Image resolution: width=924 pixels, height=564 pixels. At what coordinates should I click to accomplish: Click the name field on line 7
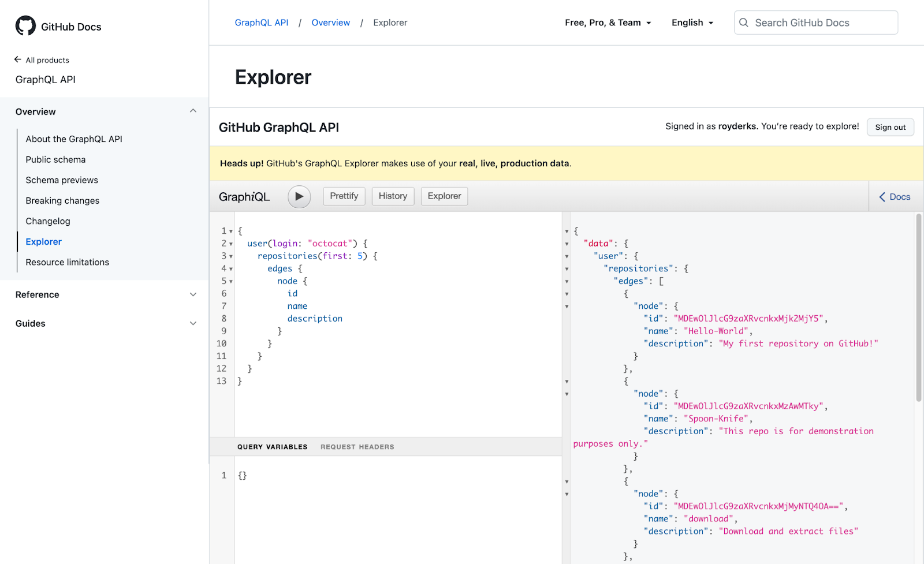(x=297, y=306)
